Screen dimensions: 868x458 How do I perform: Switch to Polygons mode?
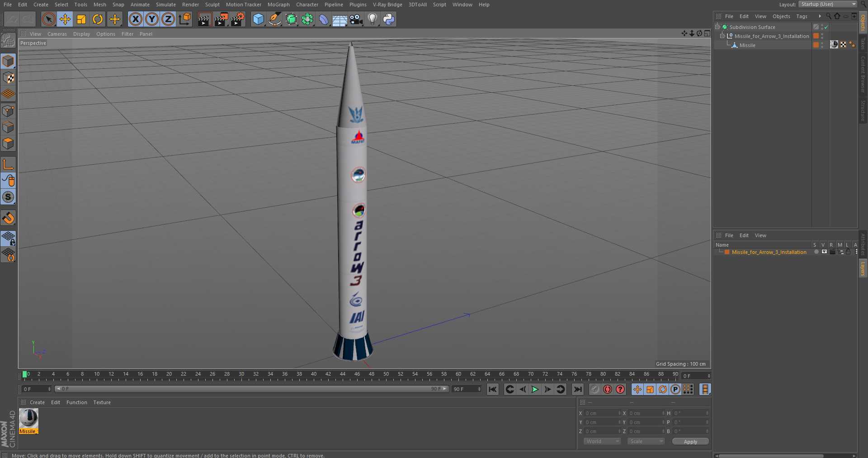[8, 144]
